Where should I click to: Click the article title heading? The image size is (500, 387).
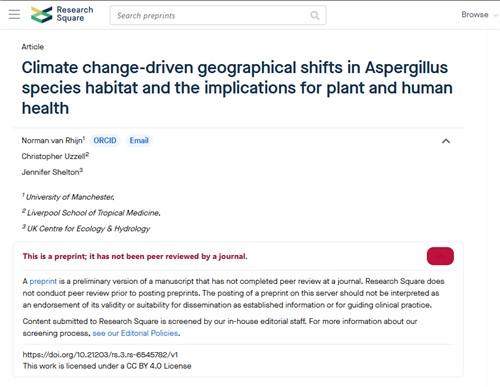(237, 88)
